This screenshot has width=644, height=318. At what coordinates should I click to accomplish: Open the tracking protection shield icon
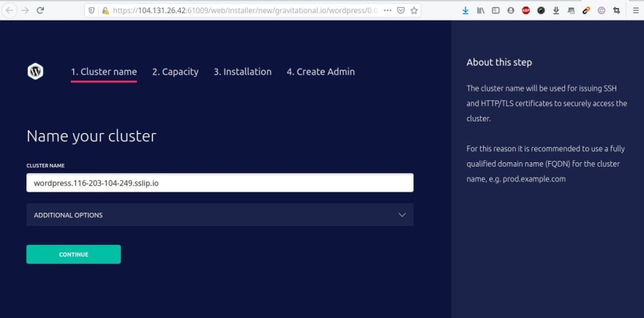(91, 11)
